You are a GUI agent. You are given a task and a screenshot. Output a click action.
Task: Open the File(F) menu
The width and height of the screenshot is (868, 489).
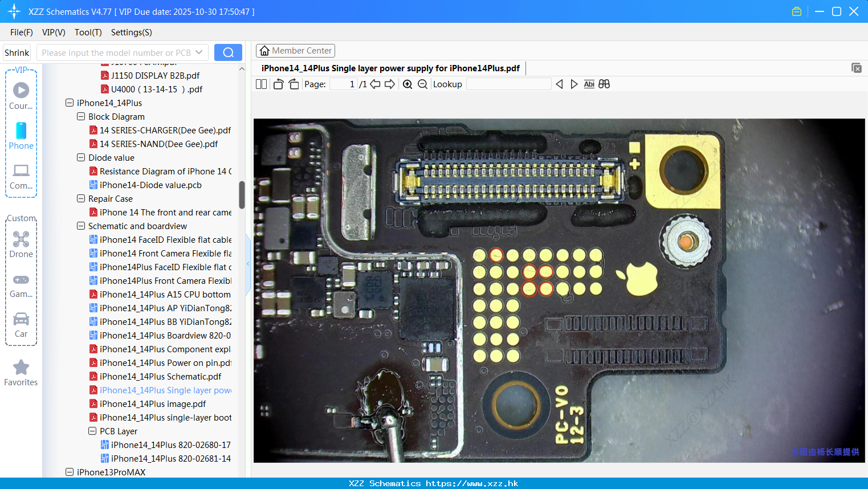tap(22, 32)
